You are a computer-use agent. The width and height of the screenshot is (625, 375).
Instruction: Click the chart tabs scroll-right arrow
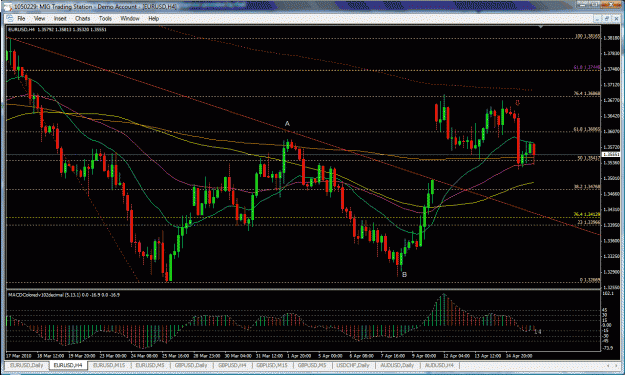(x=617, y=365)
